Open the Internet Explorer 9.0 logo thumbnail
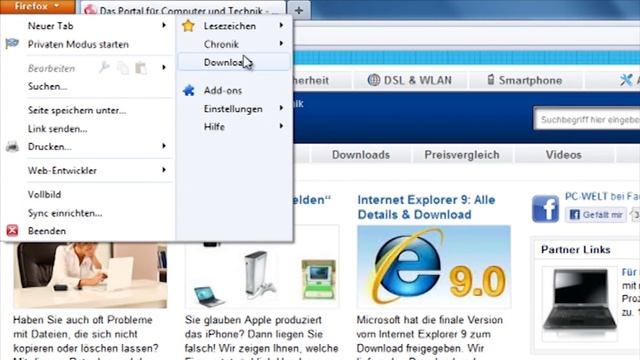The height and width of the screenshot is (360, 640). click(434, 267)
